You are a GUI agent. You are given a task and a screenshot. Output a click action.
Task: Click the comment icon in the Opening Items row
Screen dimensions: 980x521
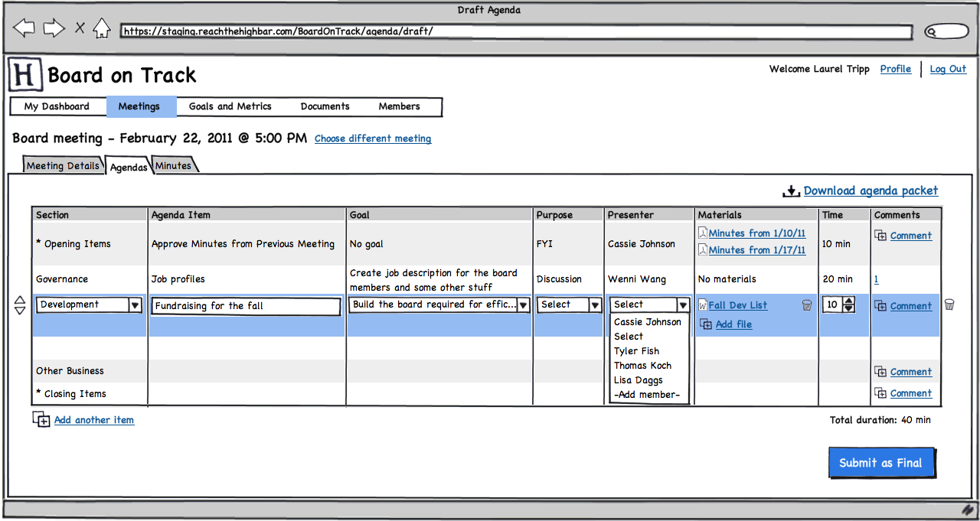[880, 236]
